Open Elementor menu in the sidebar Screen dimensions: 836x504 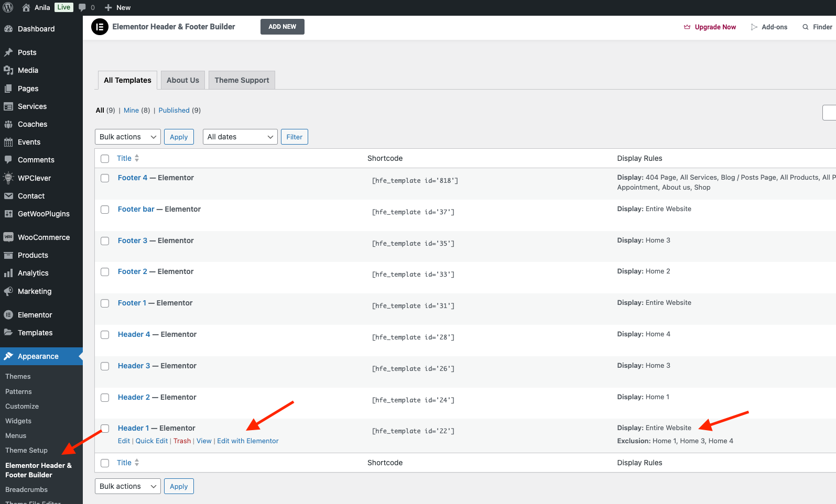click(35, 315)
